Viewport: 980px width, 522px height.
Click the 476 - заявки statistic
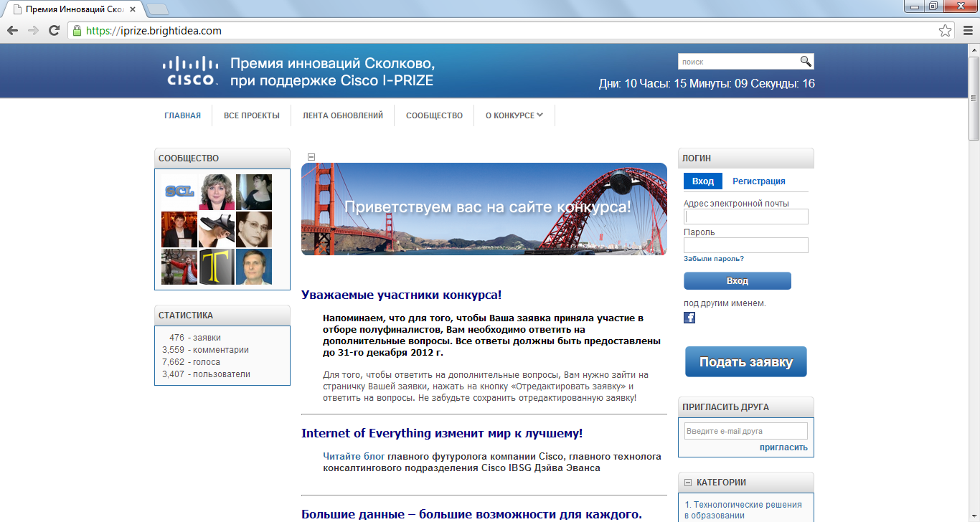pos(195,338)
